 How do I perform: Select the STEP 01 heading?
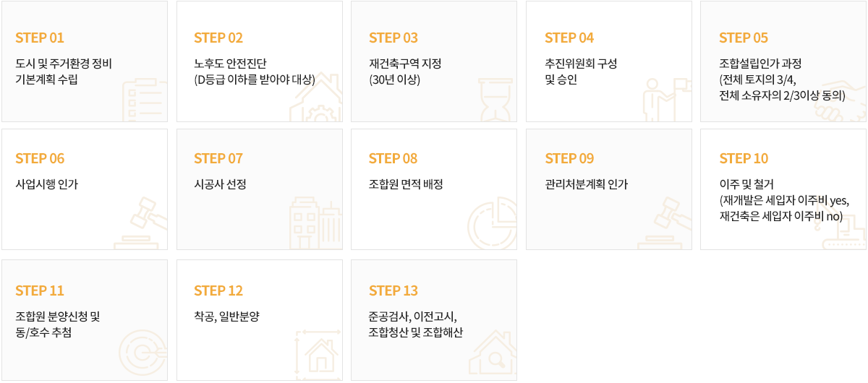coord(40,38)
